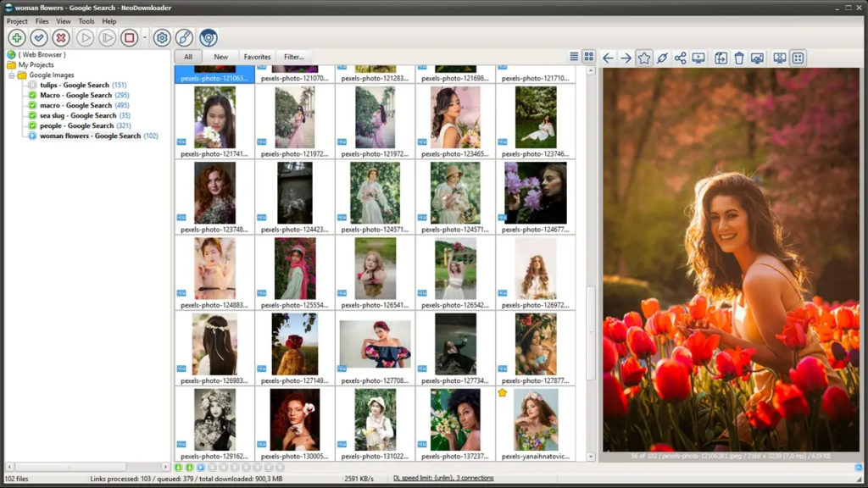Click the star favorite icon above preview

(644, 58)
